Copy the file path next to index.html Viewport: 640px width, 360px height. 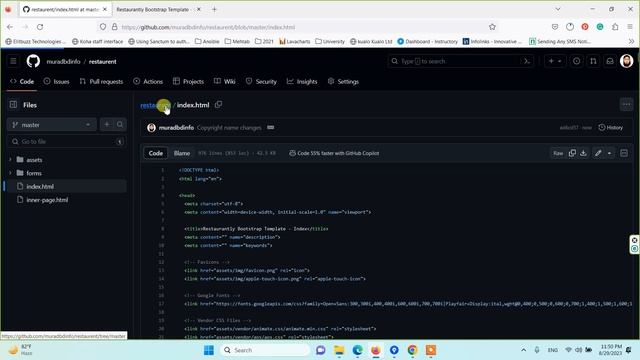219,105
